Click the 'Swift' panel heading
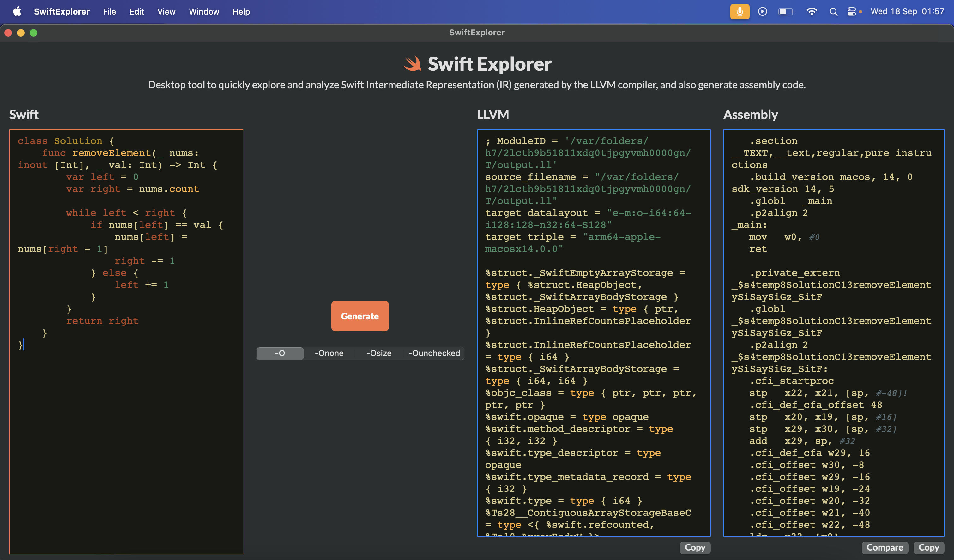This screenshot has height=560, width=954. pyautogui.click(x=24, y=114)
